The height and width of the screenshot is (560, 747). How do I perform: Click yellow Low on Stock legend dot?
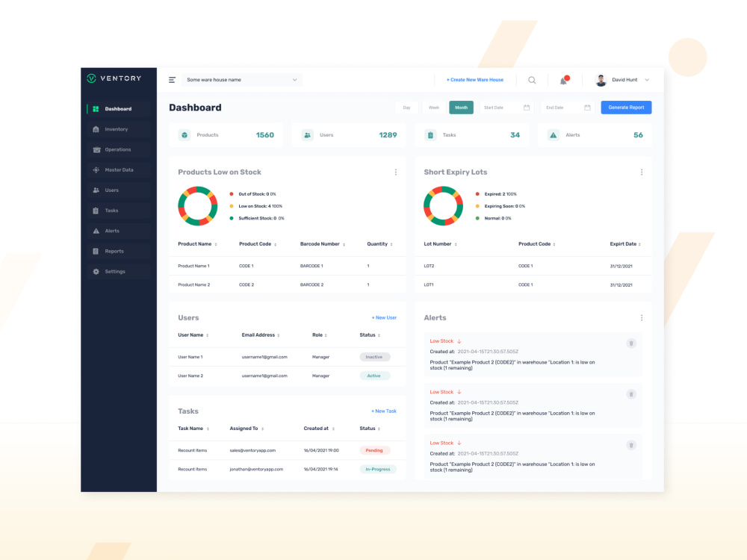coord(232,206)
